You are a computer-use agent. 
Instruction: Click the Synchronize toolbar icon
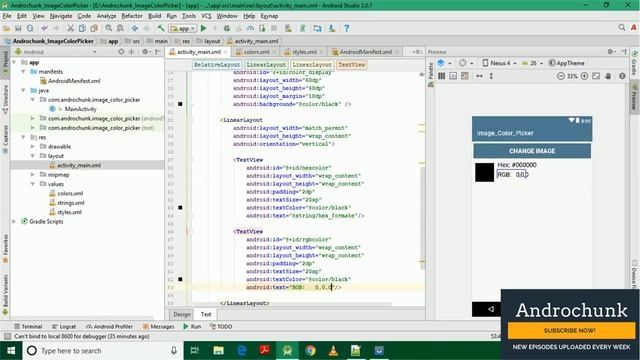30,29
